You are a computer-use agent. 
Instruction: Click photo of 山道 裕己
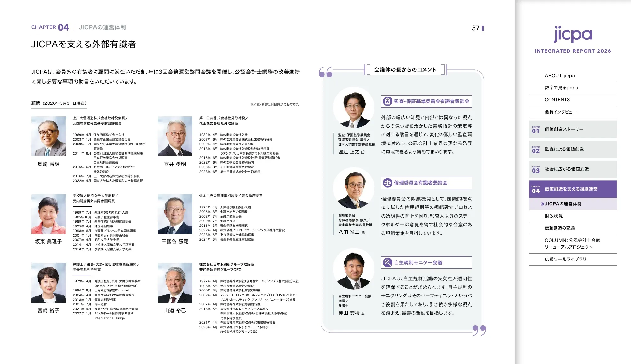175,283
